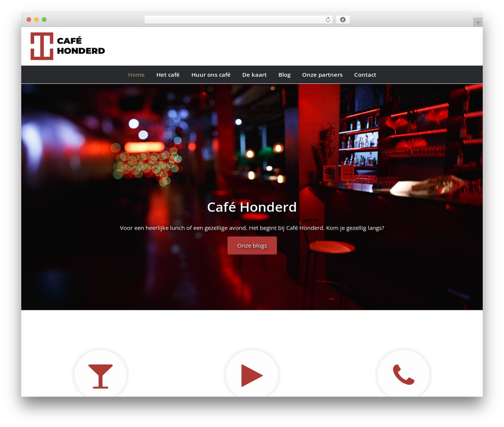This screenshot has height=427, width=504.
Task: Click the Café Honderd hero heading
Action: click(252, 207)
